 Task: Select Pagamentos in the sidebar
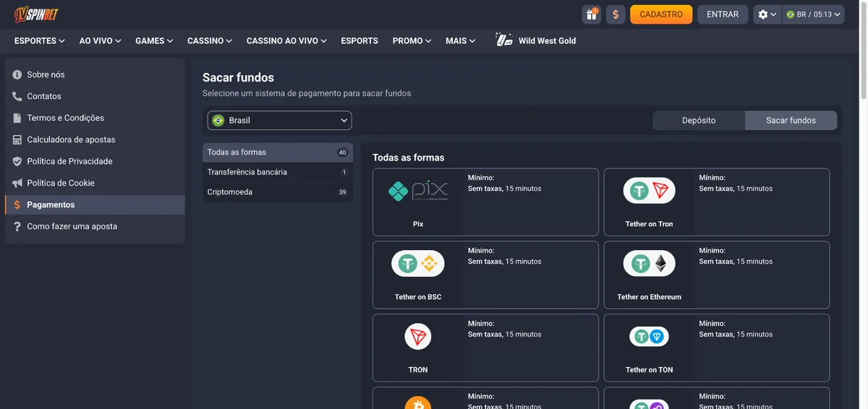pyautogui.click(x=95, y=204)
